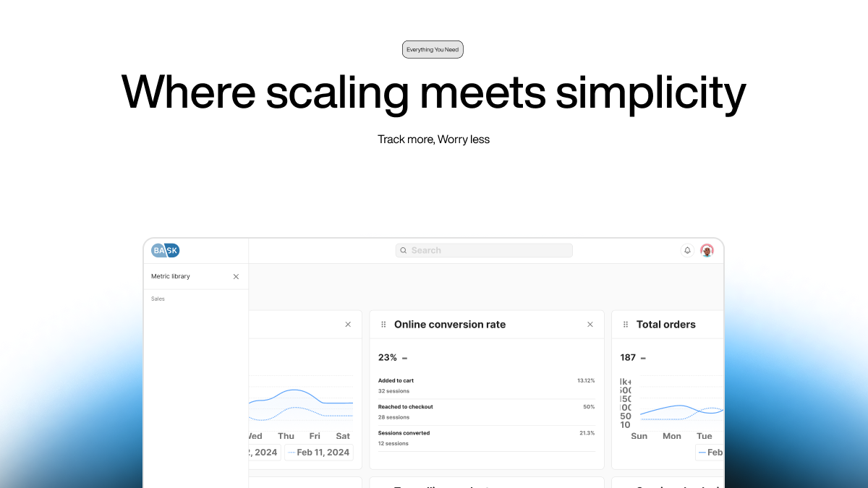Click the BASK logo
This screenshot has height=488, width=868.
click(x=165, y=250)
